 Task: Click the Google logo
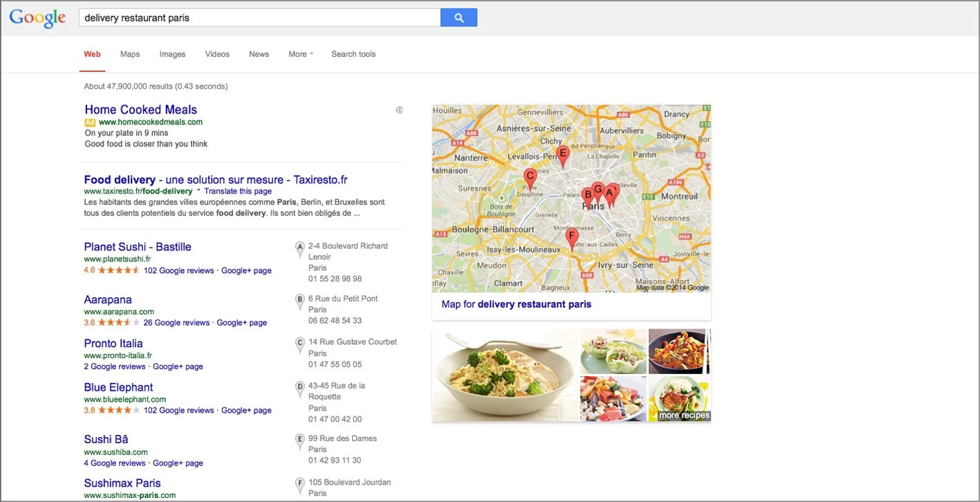(x=37, y=18)
